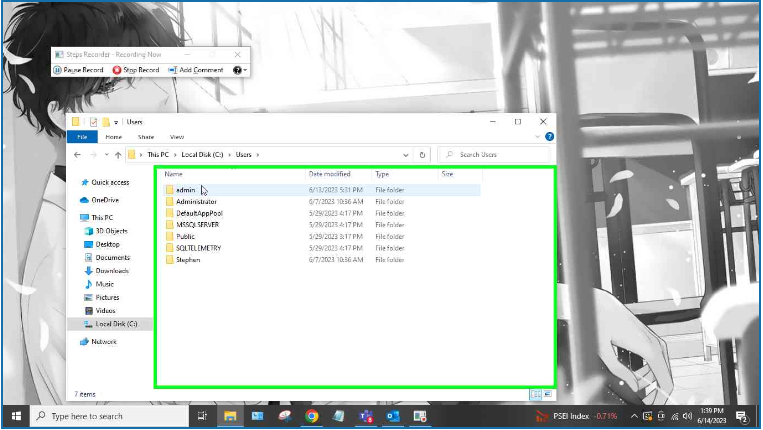
Task: Switch to the View ribbon tab
Action: tap(177, 137)
